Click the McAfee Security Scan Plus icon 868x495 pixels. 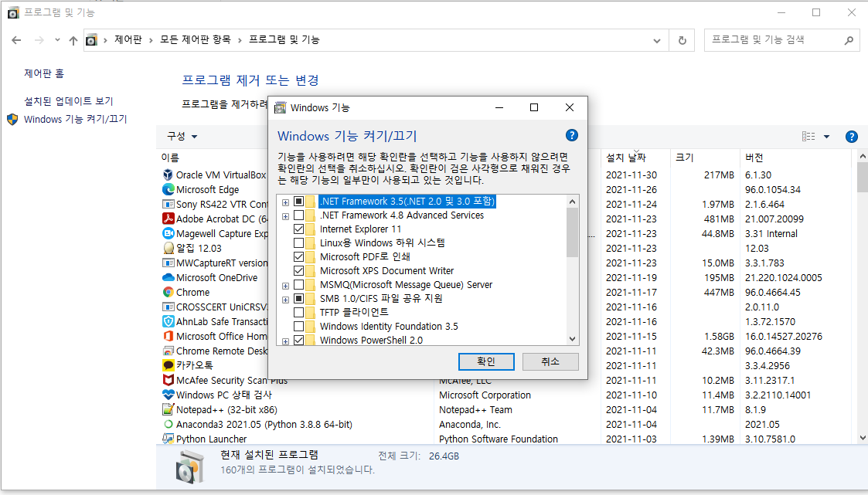click(x=168, y=380)
